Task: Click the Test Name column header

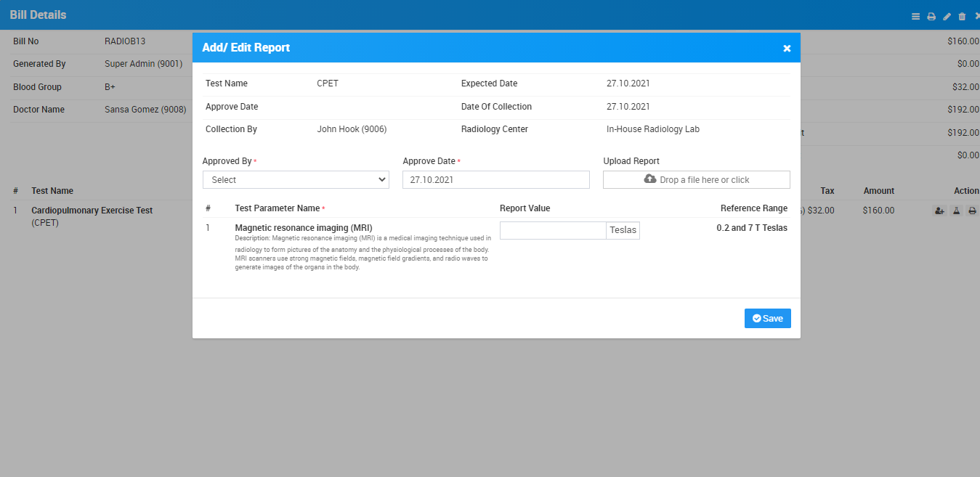Action: [52, 191]
